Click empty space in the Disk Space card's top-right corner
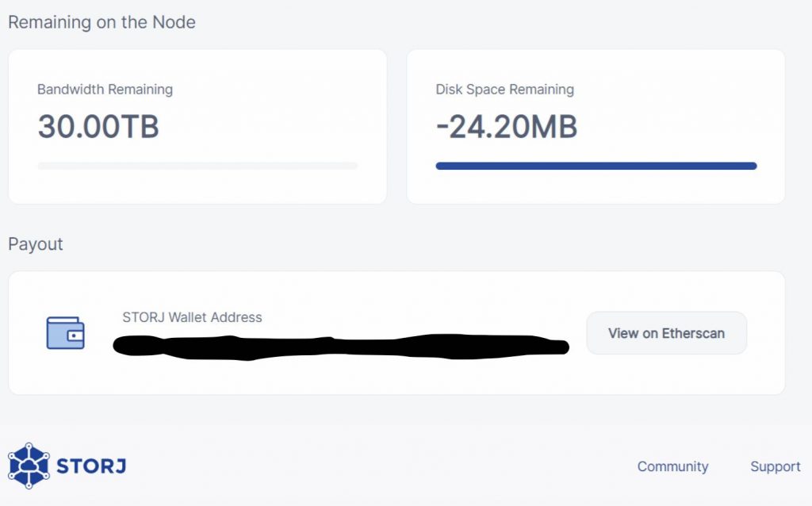Viewport: 812px width, 506px height. click(745, 75)
